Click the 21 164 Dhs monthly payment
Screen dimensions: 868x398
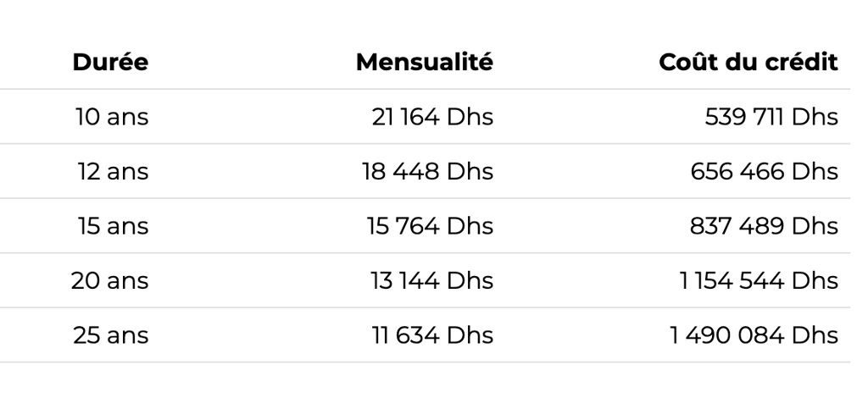point(432,117)
